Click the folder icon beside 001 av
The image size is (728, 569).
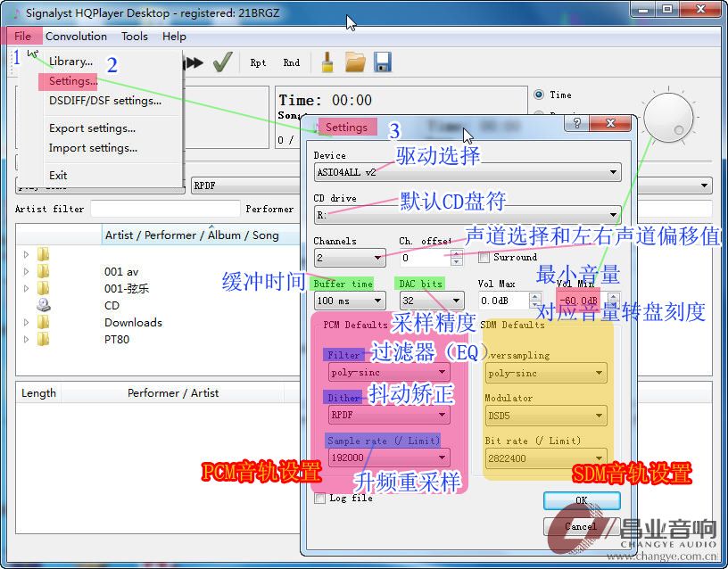(x=43, y=271)
